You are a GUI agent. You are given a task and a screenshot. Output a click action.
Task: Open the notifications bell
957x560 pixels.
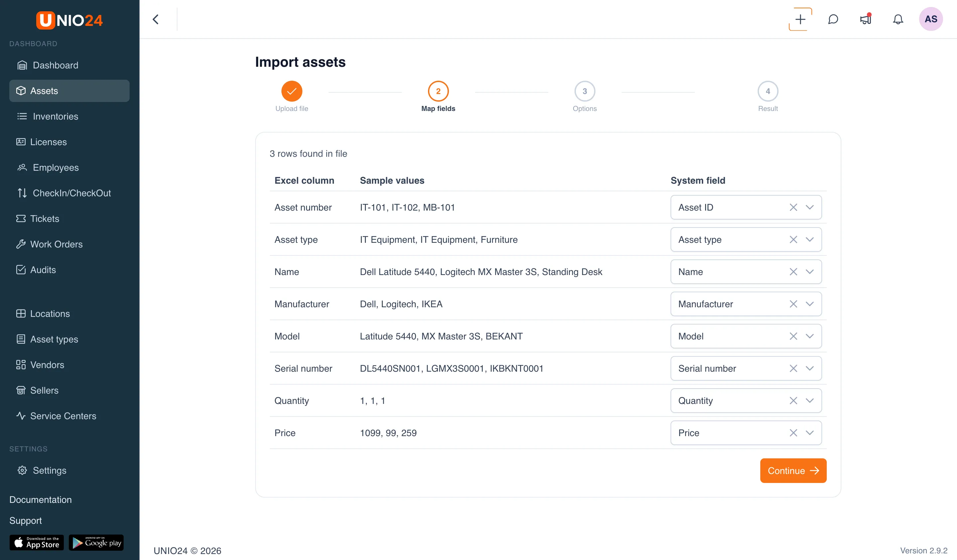898,19
